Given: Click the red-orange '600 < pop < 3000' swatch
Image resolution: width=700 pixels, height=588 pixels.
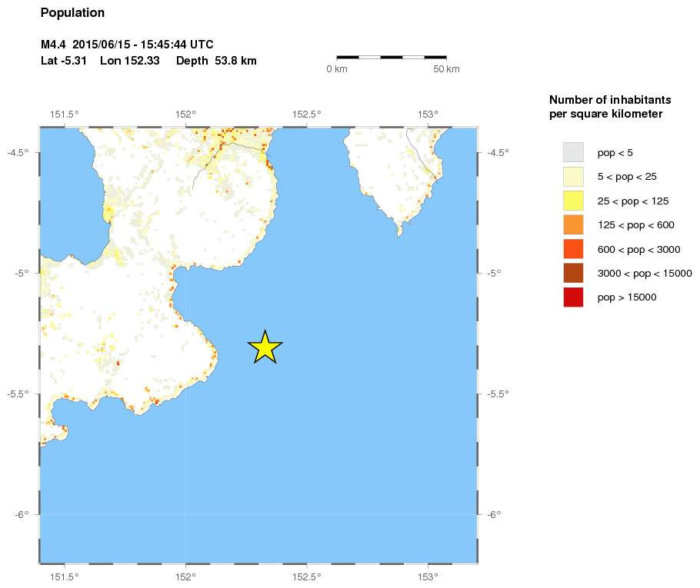Looking at the screenshot, I should (573, 249).
